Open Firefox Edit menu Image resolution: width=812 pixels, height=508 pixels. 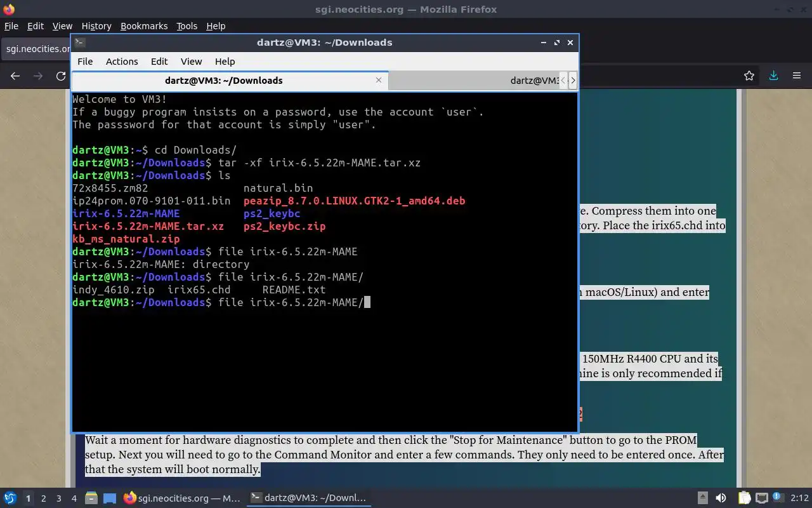coord(36,26)
